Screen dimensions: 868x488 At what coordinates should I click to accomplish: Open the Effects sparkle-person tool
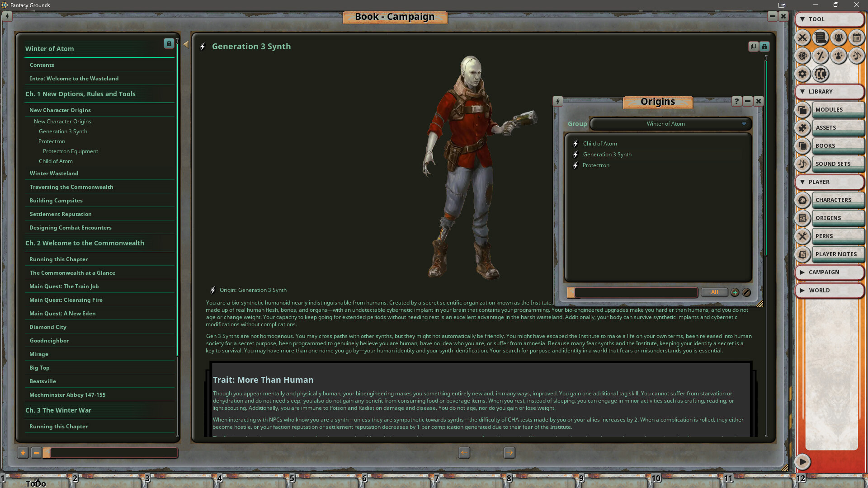click(x=839, y=56)
